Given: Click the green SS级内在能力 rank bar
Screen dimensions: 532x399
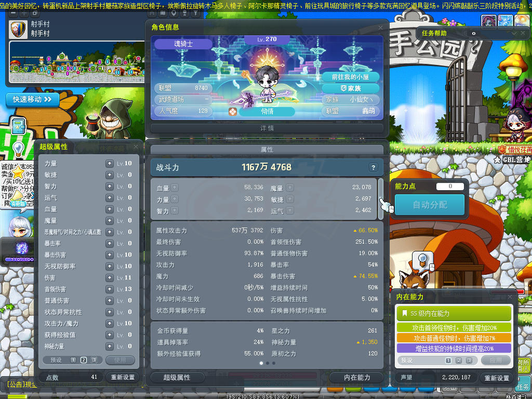Looking at the screenshot, I should coord(454,313).
